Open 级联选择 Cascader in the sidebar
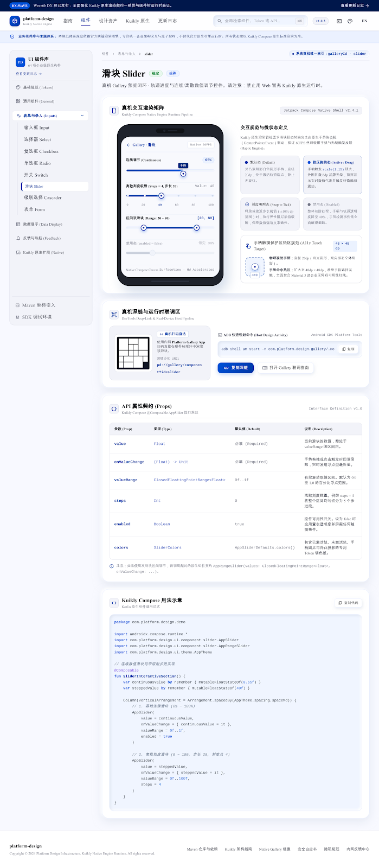The height and width of the screenshot is (868, 379). pyautogui.click(x=55, y=197)
